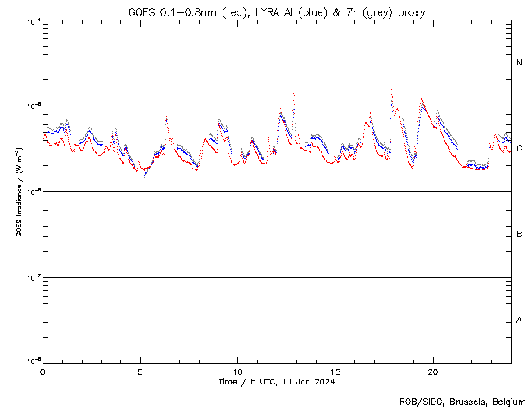
Task: Select the 0 hour tick label
Action: click(43, 371)
